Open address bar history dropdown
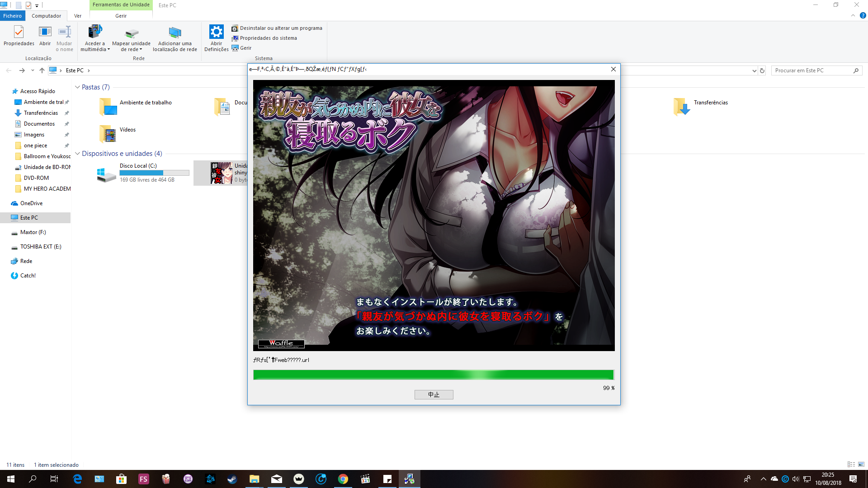Screen dimensions: 868x488 [754, 70]
